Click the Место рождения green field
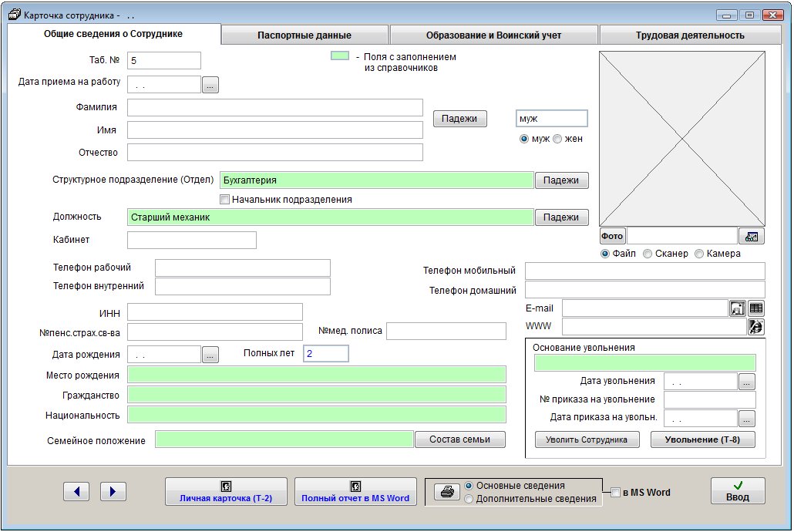 click(317, 375)
